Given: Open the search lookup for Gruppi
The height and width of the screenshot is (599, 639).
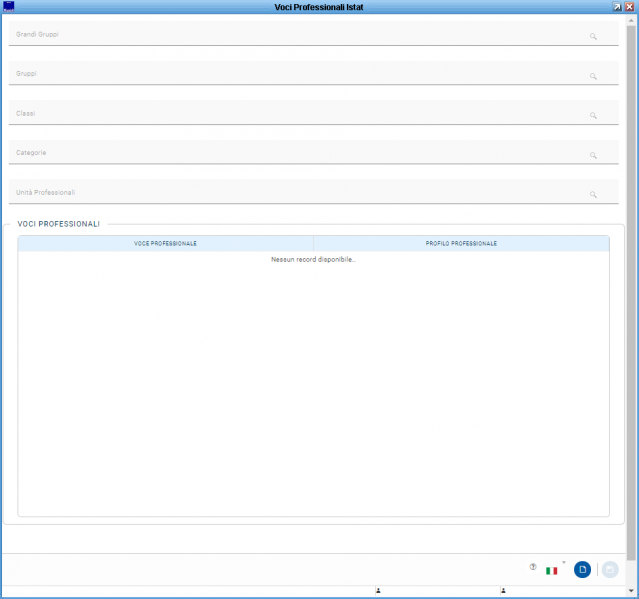Looking at the screenshot, I should [593, 76].
